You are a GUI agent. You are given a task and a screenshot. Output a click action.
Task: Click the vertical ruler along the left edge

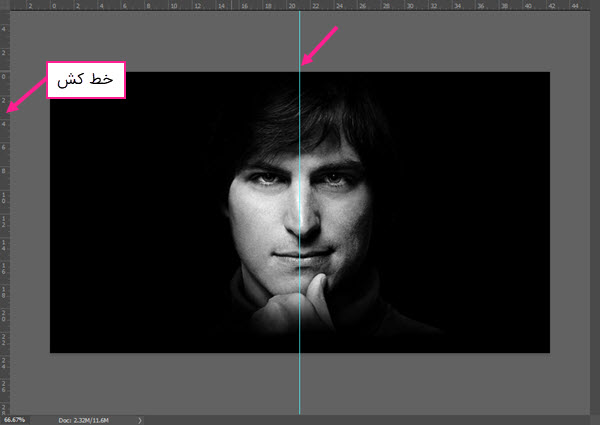tap(5, 212)
